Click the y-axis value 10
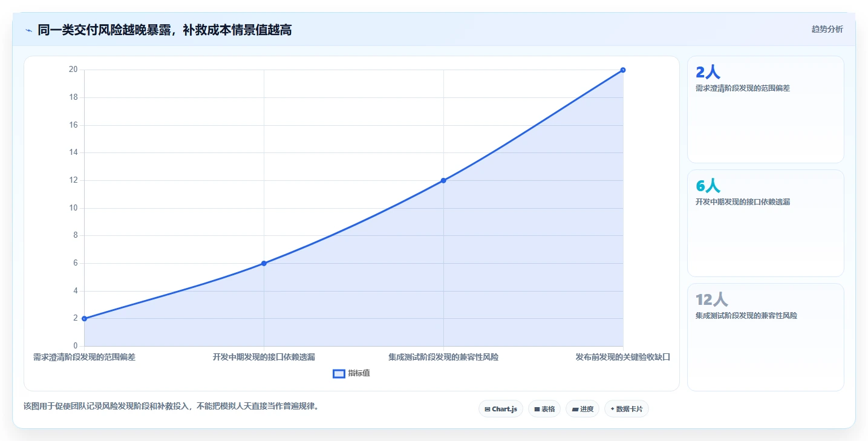 (x=73, y=208)
